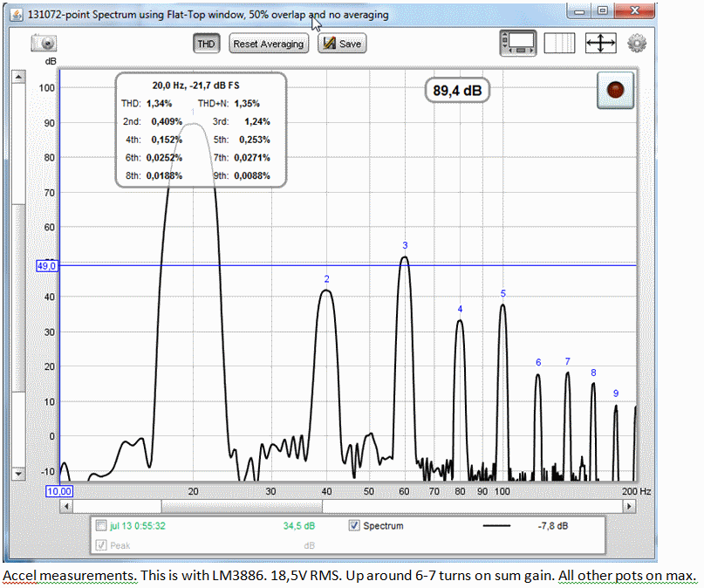
Task: Click the red record button
Action: (615, 90)
